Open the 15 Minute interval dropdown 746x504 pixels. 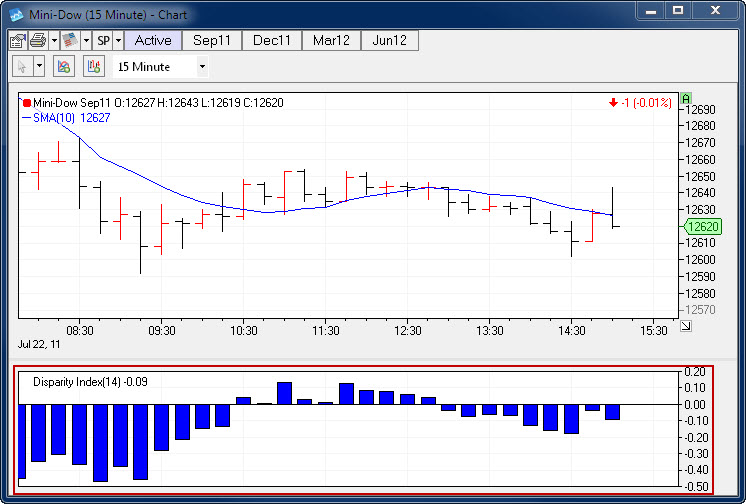pyautogui.click(x=202, y=67)
